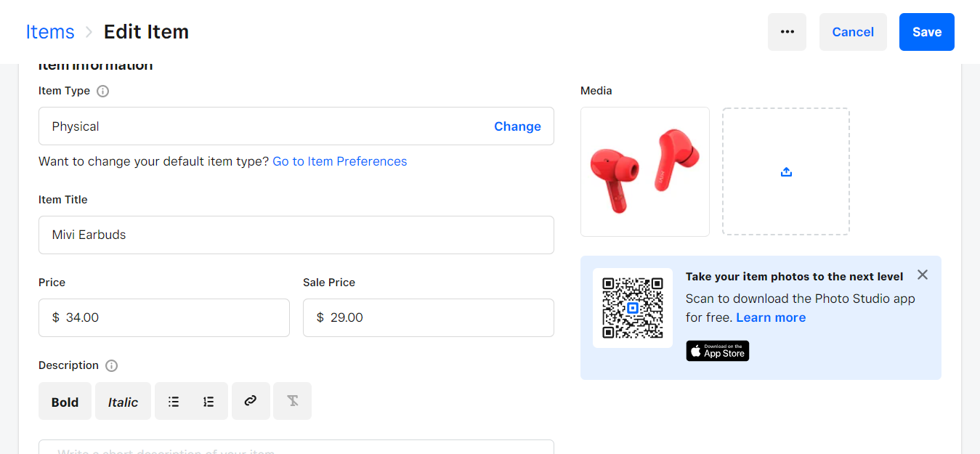Insert a numbered list in description
Viewport: 980px width, 454px height.
[x=208, y=401]
